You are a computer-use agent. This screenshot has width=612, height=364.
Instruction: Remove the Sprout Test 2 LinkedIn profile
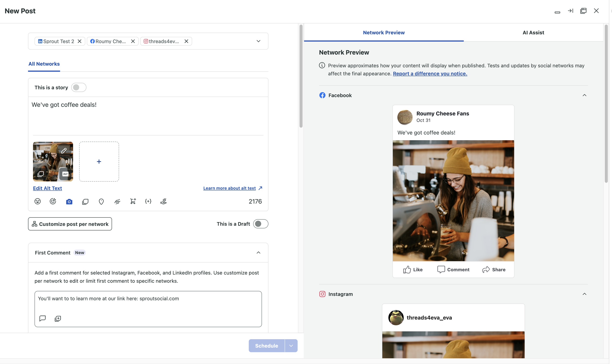pyautogui.click(x=79, y=41)
